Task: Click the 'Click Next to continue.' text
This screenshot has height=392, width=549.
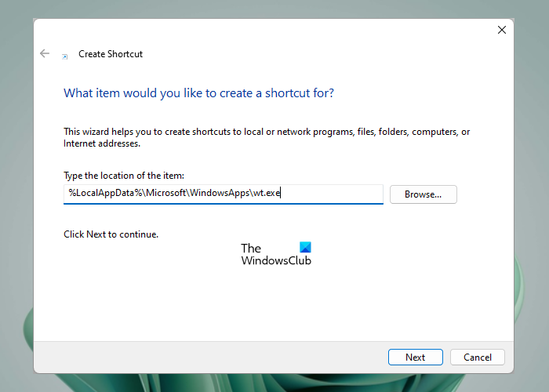Action: point(111,234)
